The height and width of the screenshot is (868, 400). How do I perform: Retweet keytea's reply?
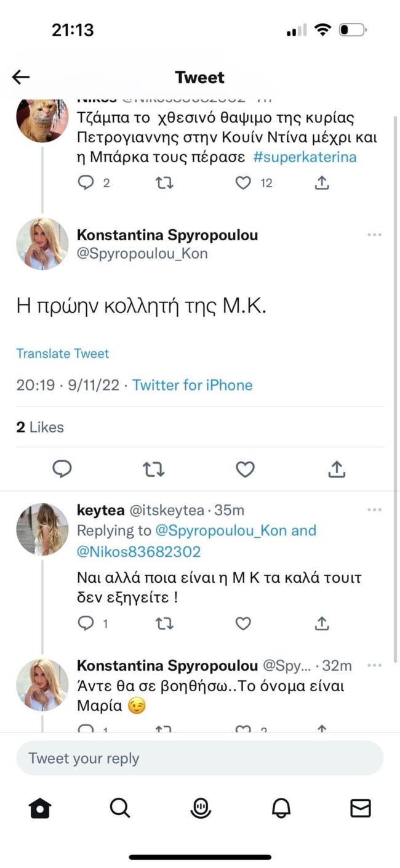[x=164, y=623]
